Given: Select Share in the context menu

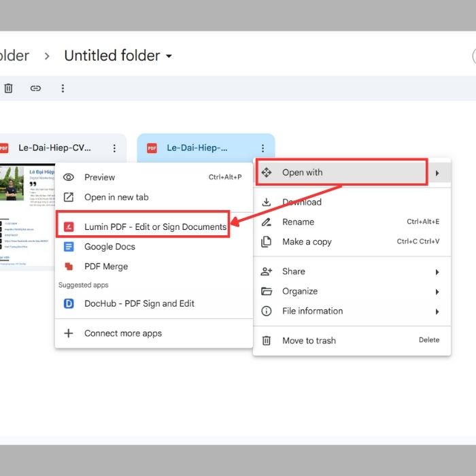Looking at the screenshot, I should [x=352, y=271].
